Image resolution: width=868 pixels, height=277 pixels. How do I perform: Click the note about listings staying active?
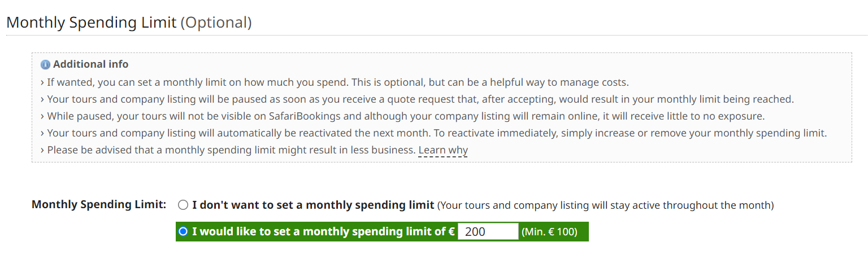coord(605,205)
